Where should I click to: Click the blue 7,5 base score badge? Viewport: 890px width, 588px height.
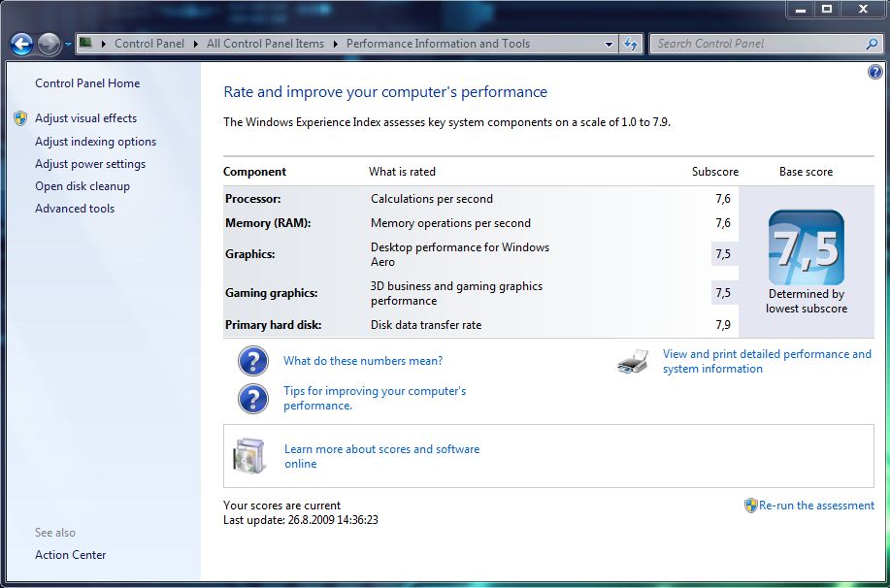click(806, 245)
